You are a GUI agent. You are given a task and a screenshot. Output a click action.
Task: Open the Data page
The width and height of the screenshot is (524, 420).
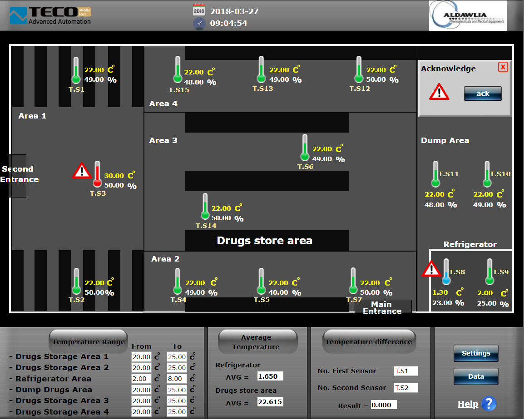pos(476,376)
